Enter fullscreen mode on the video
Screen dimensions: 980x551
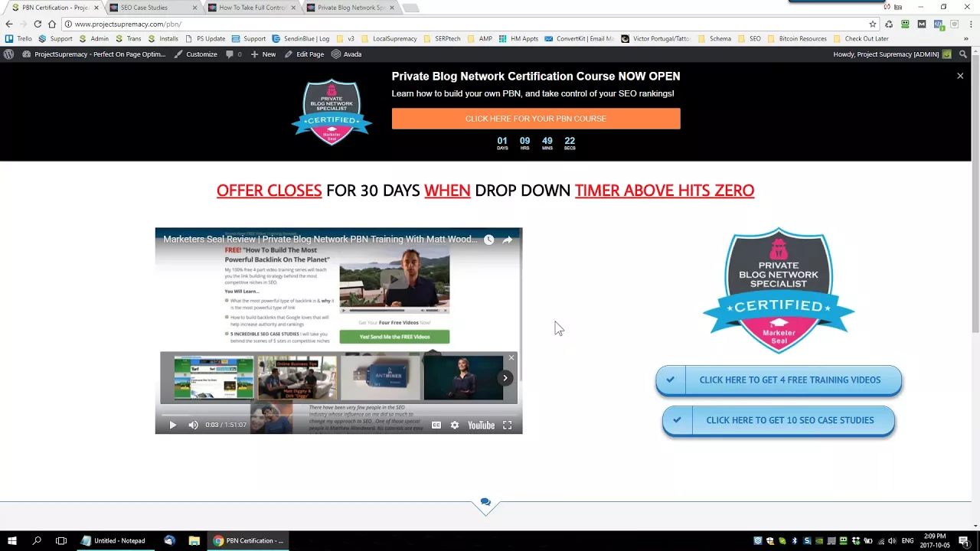[x=507, y=425]
